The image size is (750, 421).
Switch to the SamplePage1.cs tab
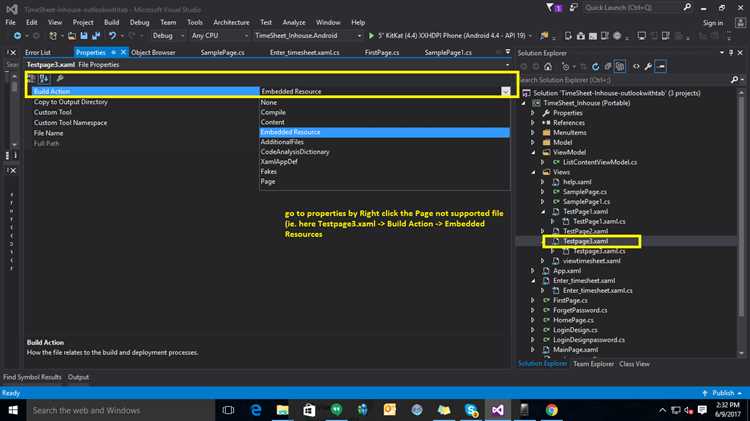click(x=448, y=52)
